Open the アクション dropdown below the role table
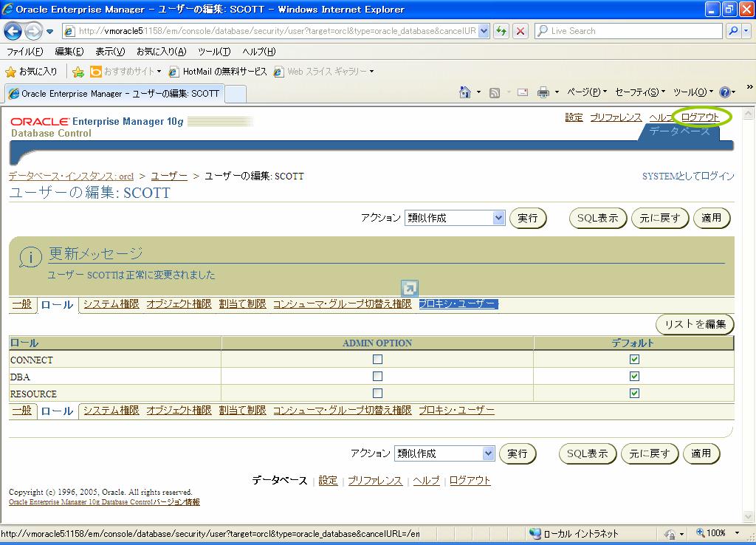756x545 pixels. coord(444,453)
